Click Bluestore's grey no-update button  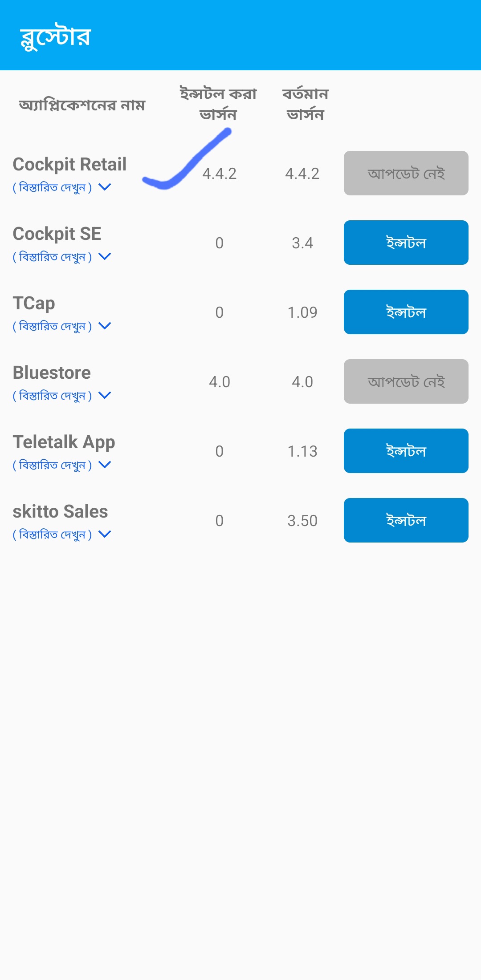click(x=406, y=381)
